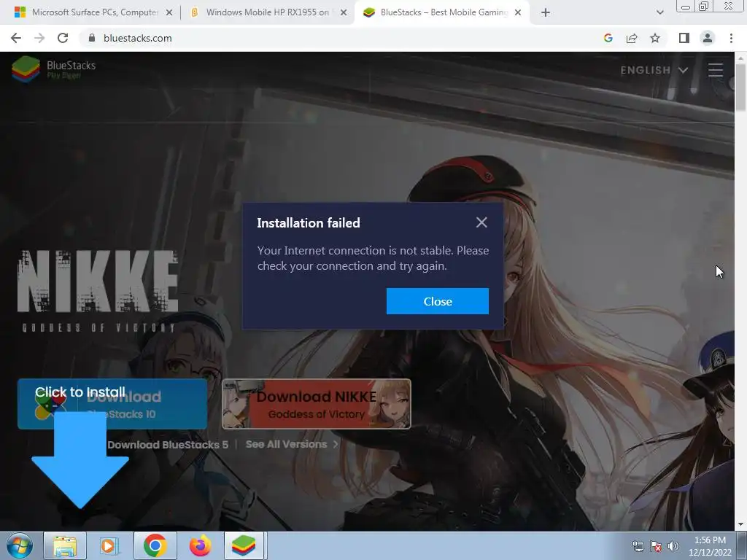Switch to Windows Mobile HP RX1955 tab
This screenshot has width=747, height=560.
tap(267, 12)
